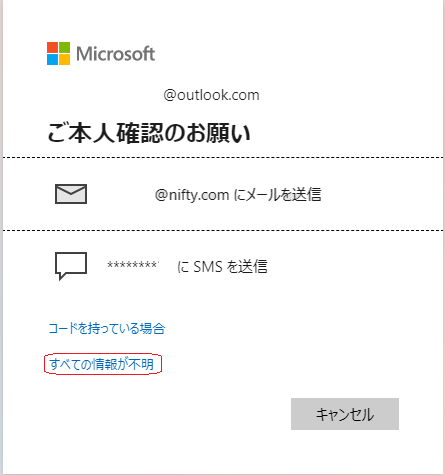
Task: Click the masked ******** phone number
Action: (x=133, y=265)
